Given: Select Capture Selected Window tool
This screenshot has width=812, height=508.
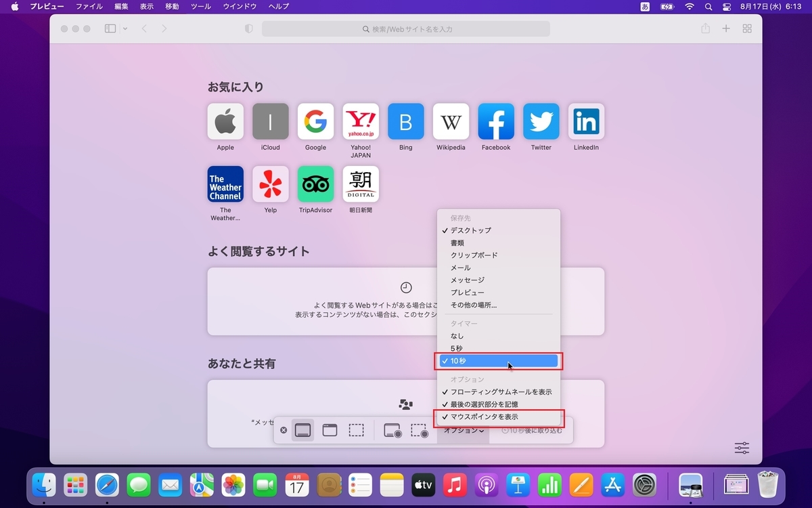Looking at the screenshot, I should coord(330,430).
